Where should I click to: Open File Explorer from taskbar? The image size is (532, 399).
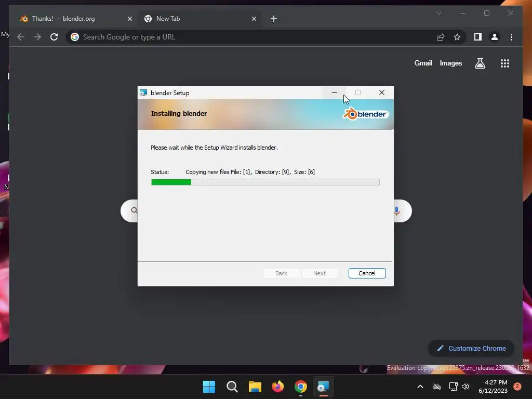pyautogui.click(x=255, y=387)
